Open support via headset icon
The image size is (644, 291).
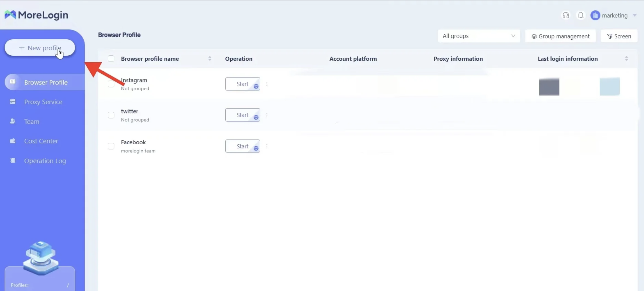point(566,15)
